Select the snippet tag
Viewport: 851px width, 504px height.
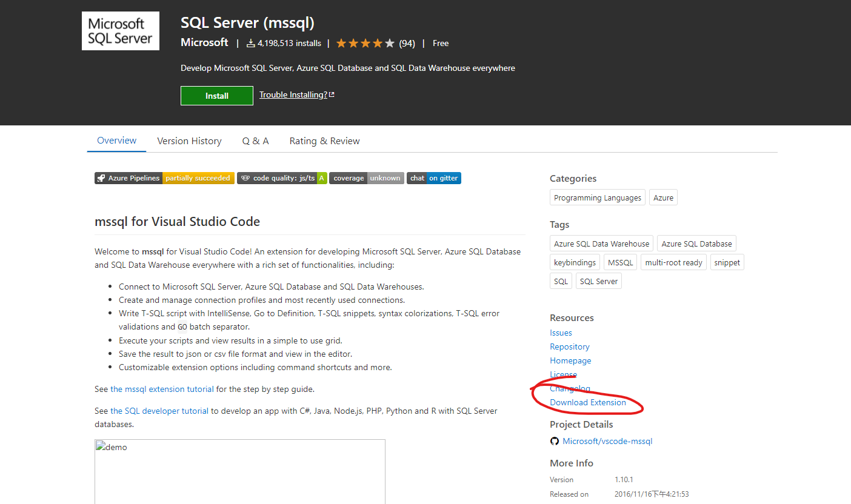pos(727,262)
